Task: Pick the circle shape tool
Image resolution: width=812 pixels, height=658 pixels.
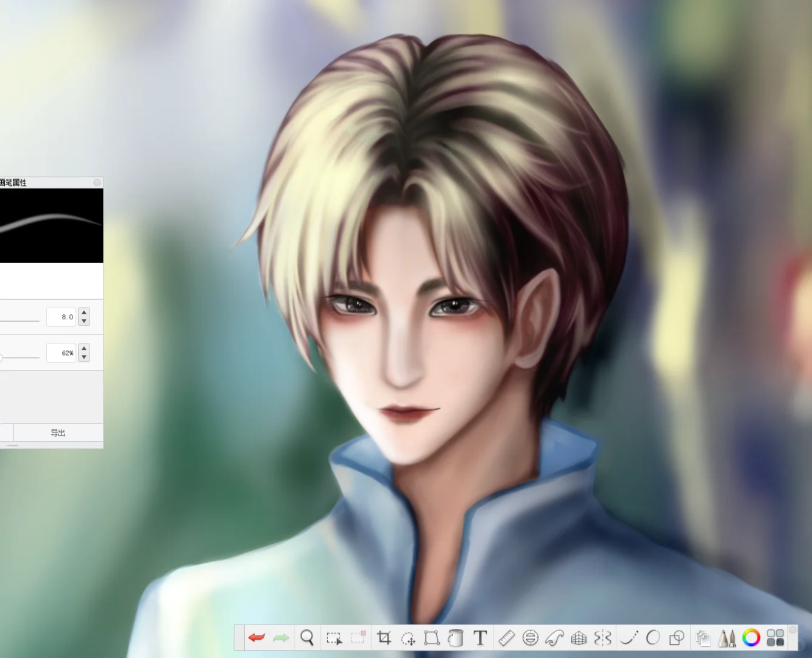Action: click(653, 638)
